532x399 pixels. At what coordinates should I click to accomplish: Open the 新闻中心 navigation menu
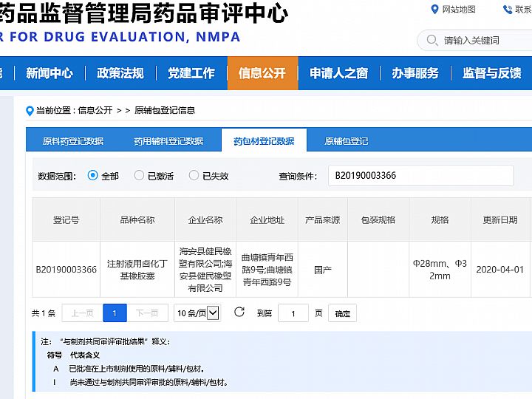(50, 73)
